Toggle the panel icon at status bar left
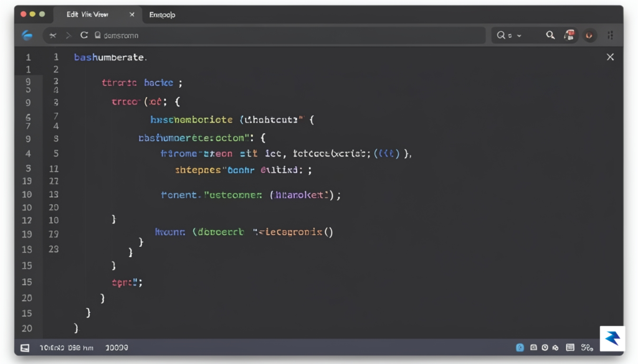 point(25,348)
